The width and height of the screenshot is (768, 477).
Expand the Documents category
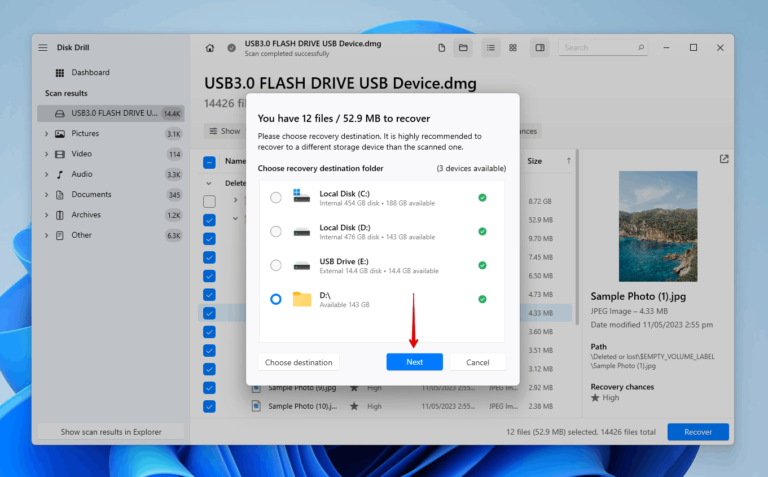[46, 194]
